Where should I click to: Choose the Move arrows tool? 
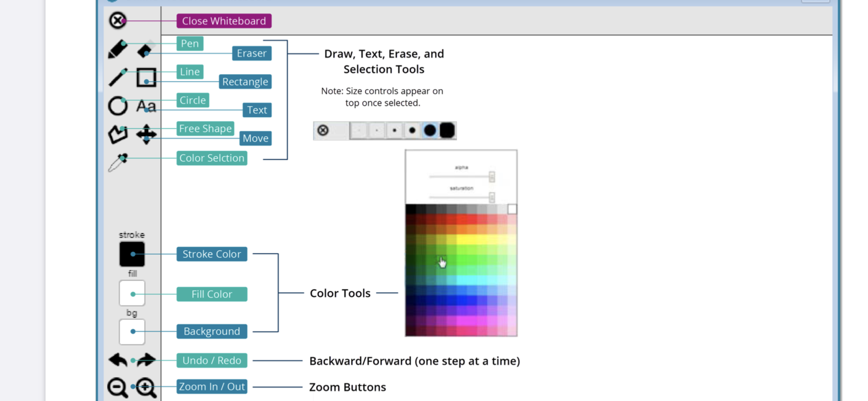click(146, 134)
